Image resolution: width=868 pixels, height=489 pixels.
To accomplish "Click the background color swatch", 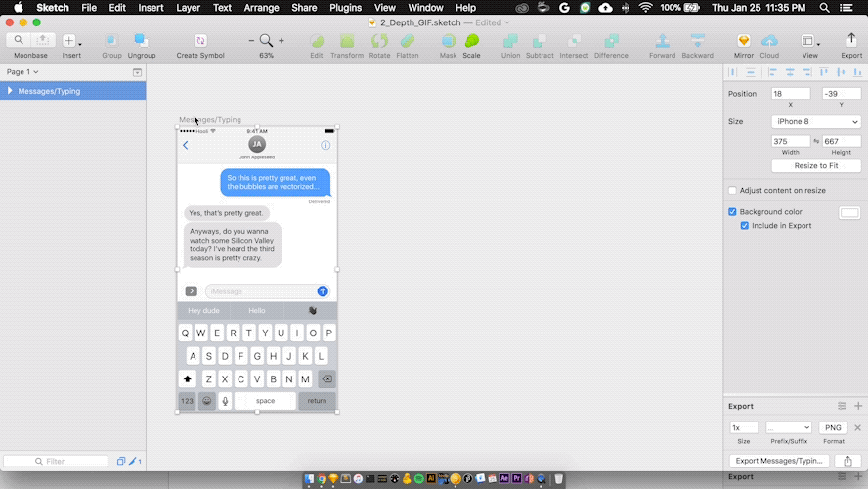I will pos(849,212).
